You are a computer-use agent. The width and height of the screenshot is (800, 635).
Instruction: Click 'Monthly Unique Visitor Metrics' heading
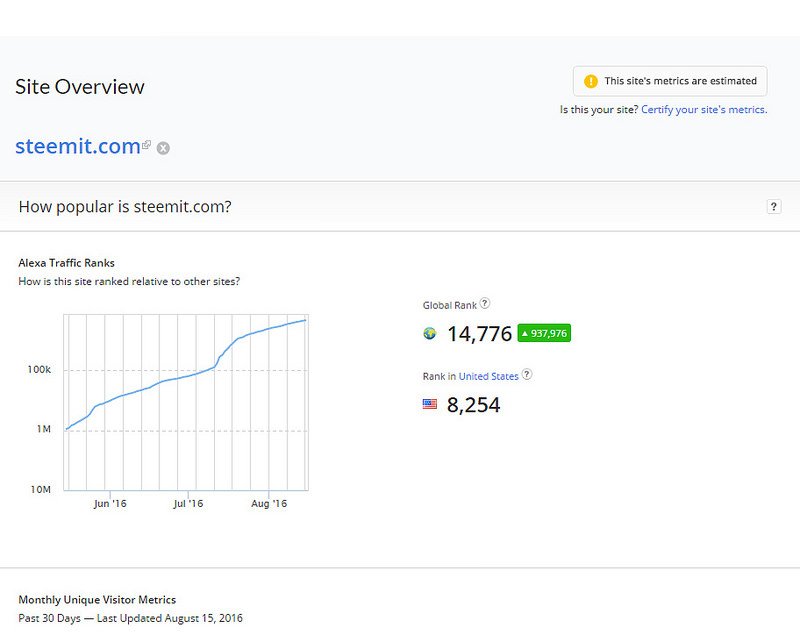(97, 600)
